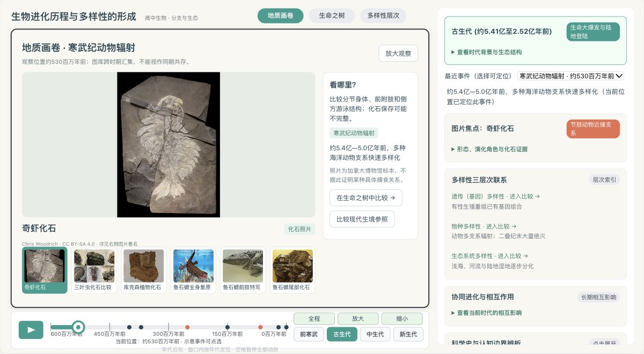Image resolution: width=644 pixels, height=354 pixels.
Task: Show the 鱼石螈前肢特写 thumbnail
Action: point(243,270)
